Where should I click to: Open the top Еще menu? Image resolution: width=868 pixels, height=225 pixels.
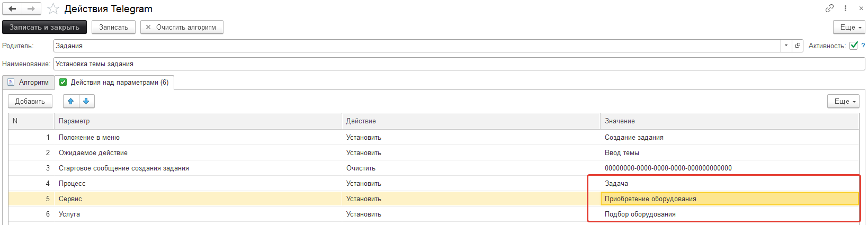click(x=849, y=27)
